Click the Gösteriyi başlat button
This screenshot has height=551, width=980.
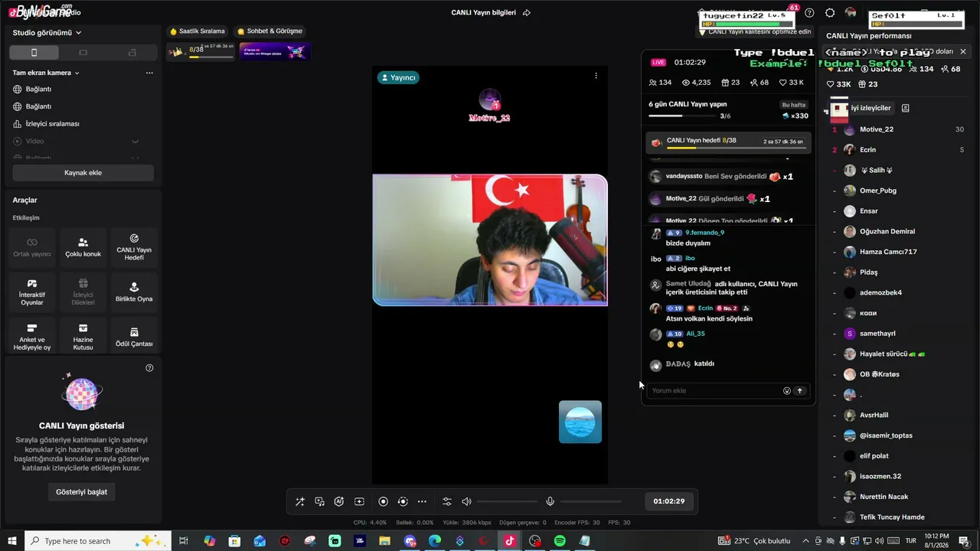click(81, 492)
